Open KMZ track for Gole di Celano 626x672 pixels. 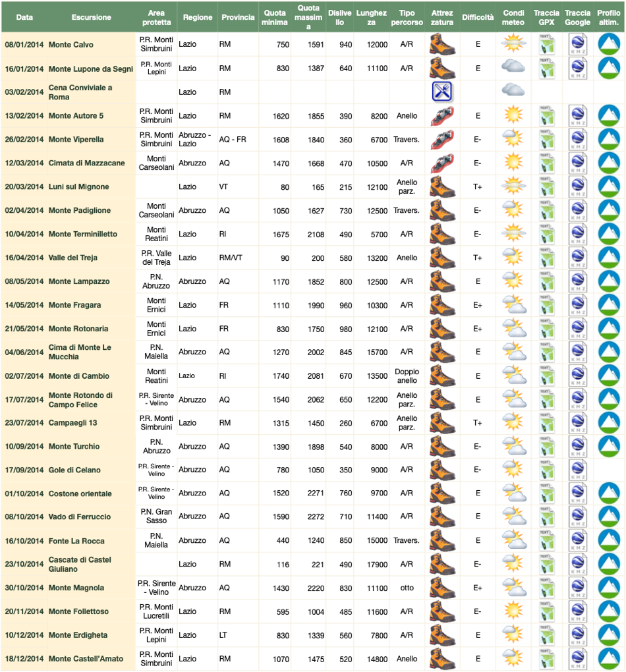(577, 470)
